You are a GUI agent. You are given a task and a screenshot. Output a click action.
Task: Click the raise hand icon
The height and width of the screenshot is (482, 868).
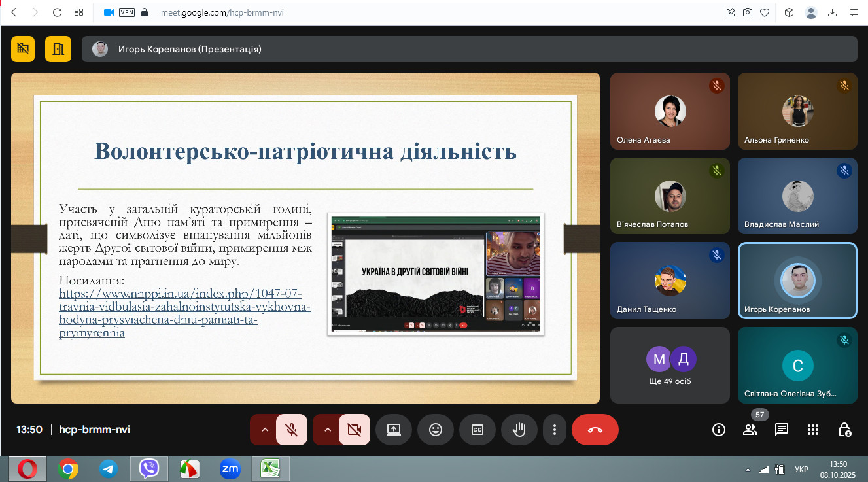[519, 430]
